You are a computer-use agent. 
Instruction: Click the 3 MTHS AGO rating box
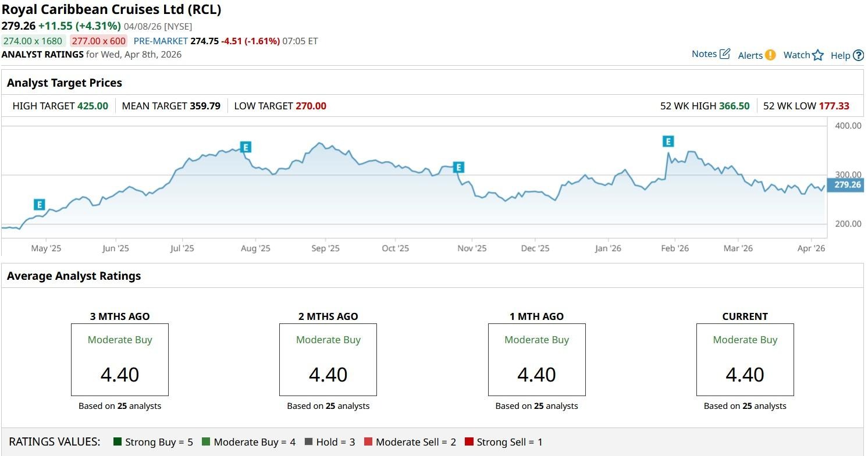(120, 359)
